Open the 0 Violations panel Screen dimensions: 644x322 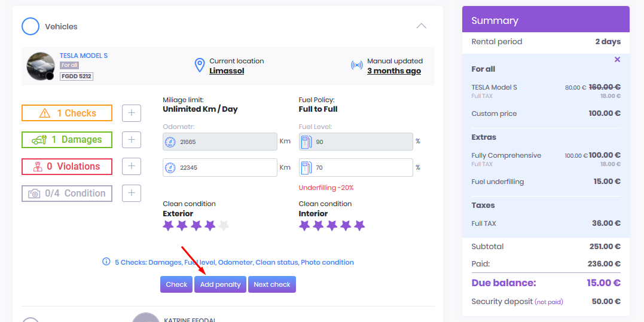[x=67, y=167]
